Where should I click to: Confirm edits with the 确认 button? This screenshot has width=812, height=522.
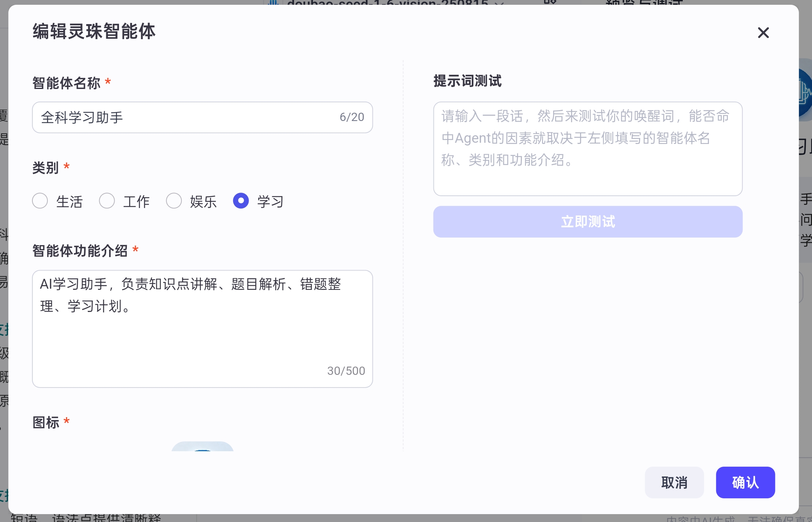(745, 482)
